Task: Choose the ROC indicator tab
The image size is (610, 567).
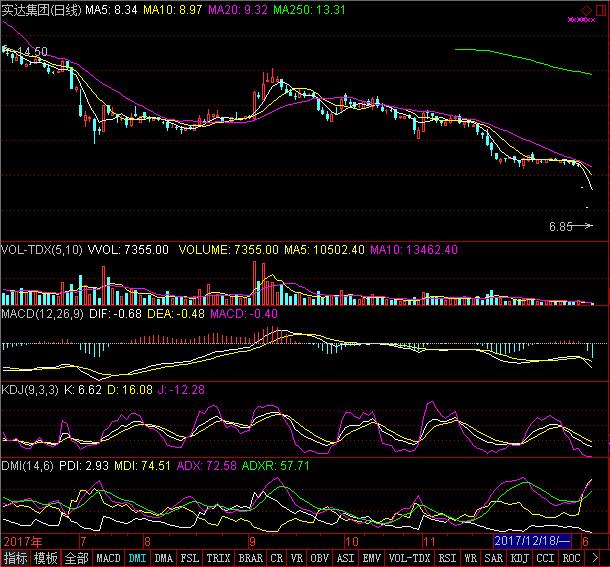Action: [x=571, y=558]
